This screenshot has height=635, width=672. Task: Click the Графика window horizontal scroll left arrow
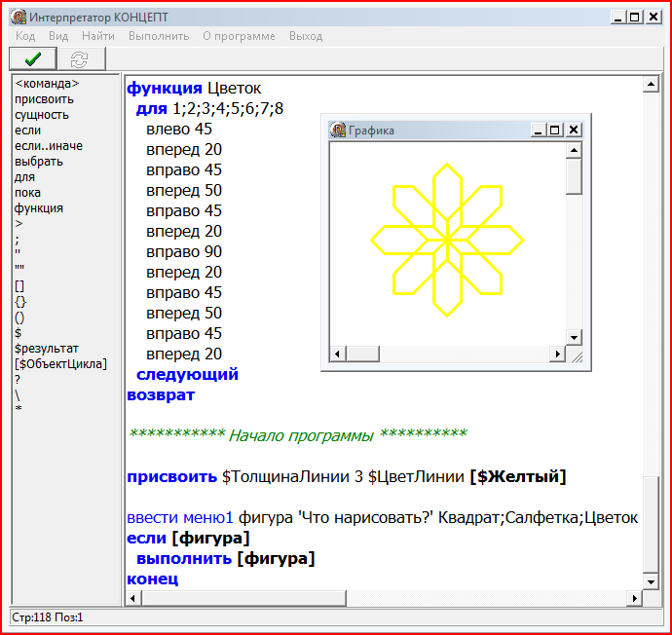pyautogui.click(x=338, y=353)
